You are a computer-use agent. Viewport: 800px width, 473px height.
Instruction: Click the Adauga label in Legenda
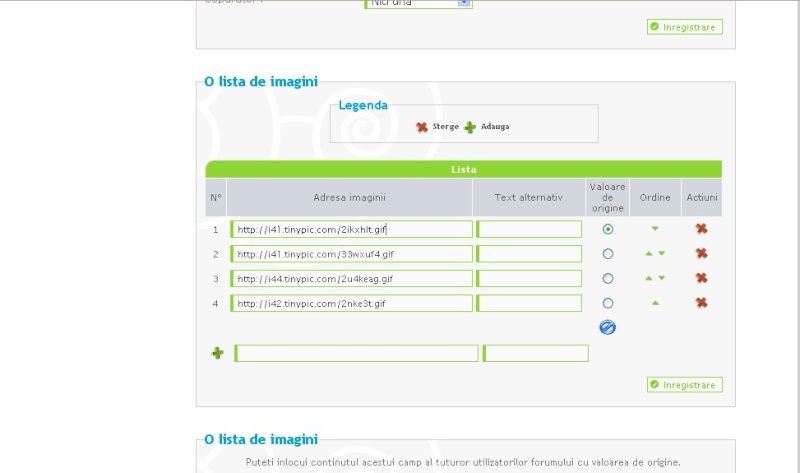click(495, 127)
